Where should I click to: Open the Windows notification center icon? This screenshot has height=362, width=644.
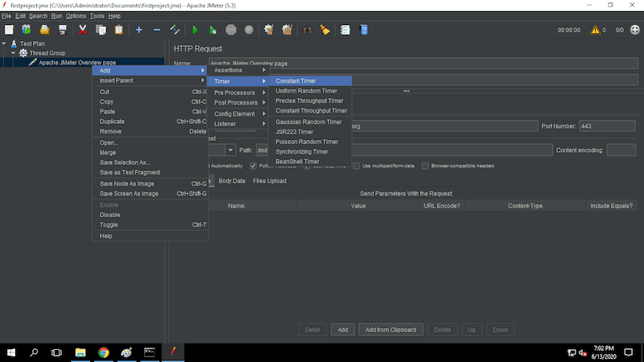629,352
